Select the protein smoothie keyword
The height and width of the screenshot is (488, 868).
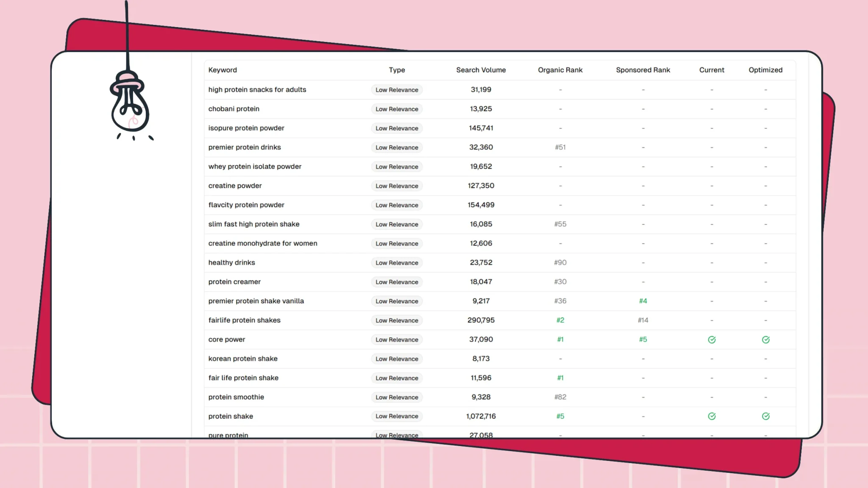pos(236,397)
